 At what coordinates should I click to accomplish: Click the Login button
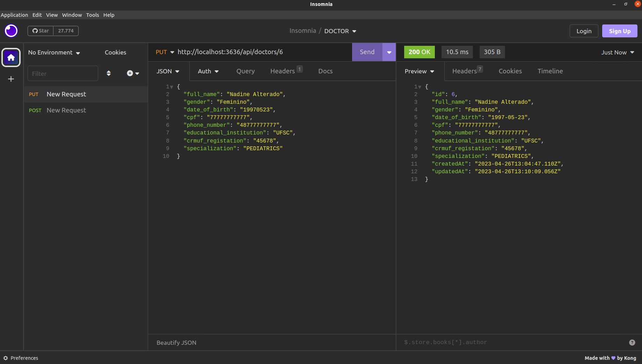coord(584,31)
